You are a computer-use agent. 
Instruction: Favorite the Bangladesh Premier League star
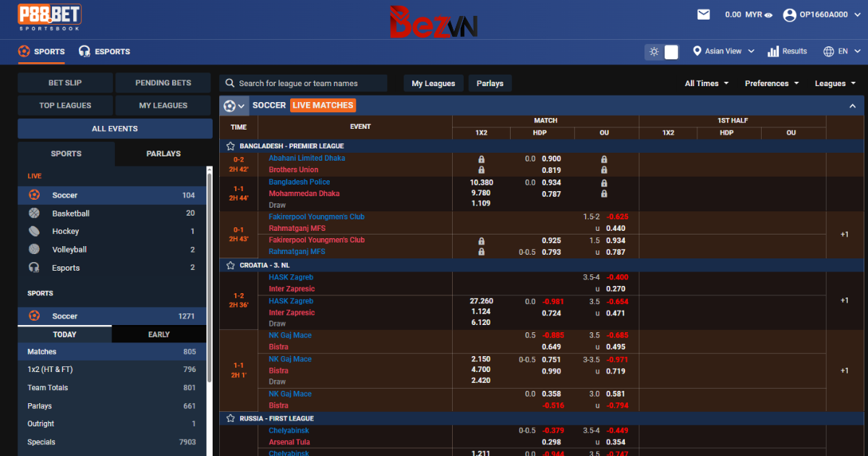[x=231, y=146]
